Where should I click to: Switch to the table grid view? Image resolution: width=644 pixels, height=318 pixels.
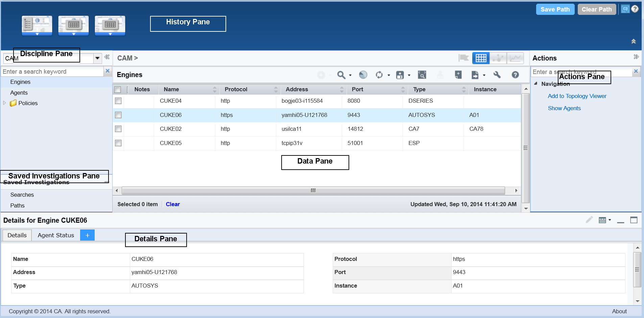coord(481,58)
